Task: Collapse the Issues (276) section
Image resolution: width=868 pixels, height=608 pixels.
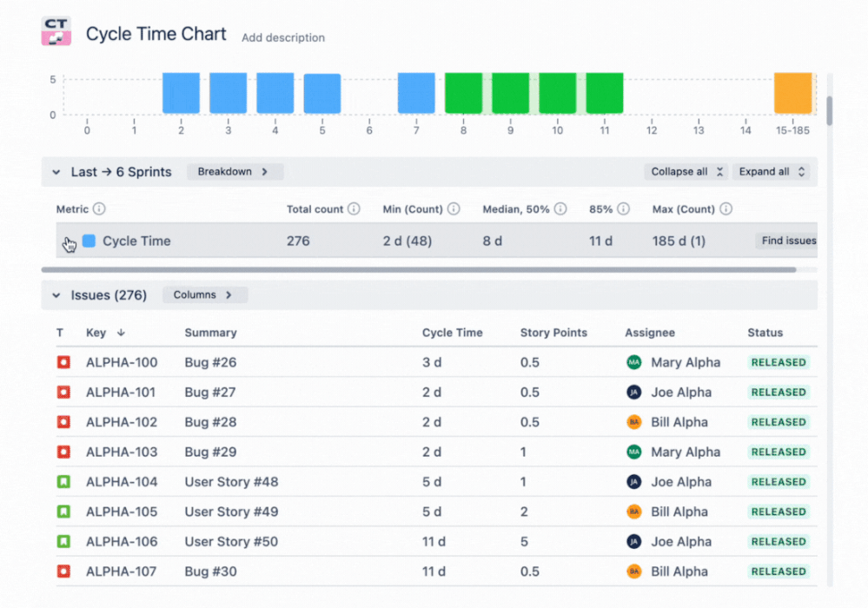Action: [x=56, y=294]
